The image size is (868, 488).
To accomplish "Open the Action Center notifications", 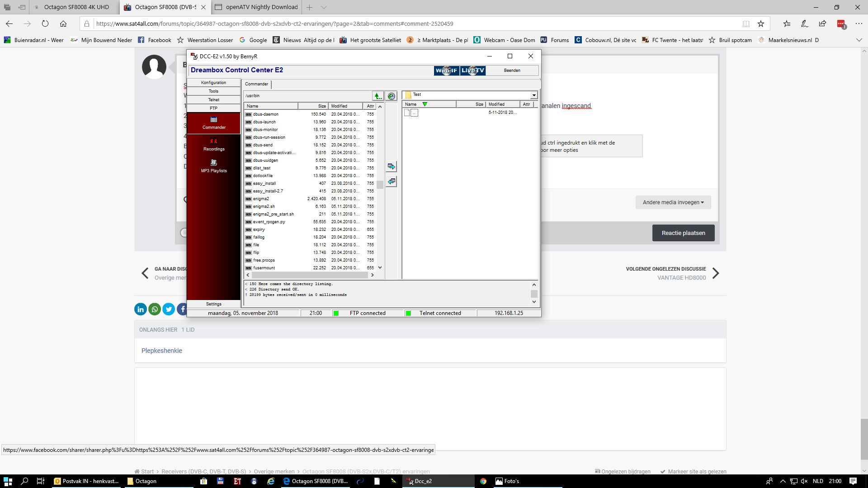I will point(853,481).
